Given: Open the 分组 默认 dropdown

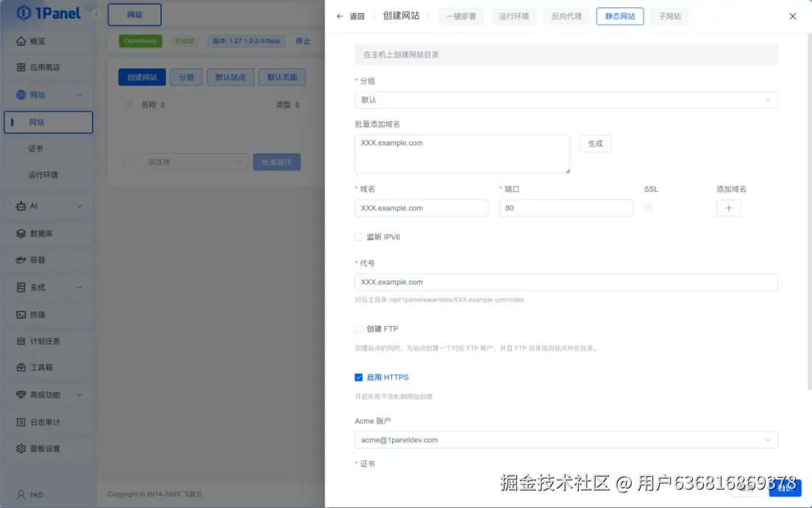Looking at the screenshot, I should pyautogui.click(x=566, y=100).
